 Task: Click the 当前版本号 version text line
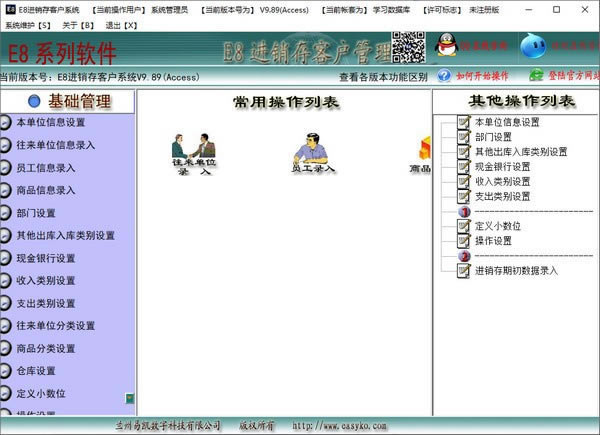[99, 77]
